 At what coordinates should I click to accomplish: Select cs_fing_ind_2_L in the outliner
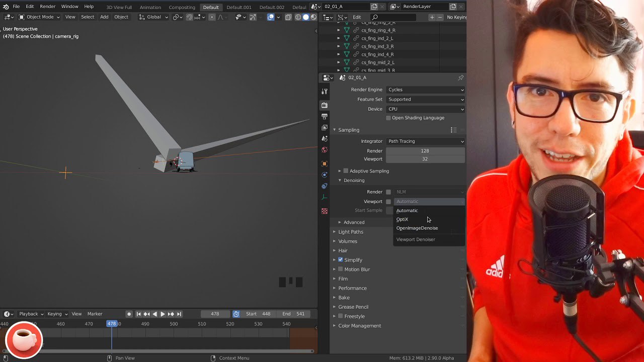pos(377,38)
